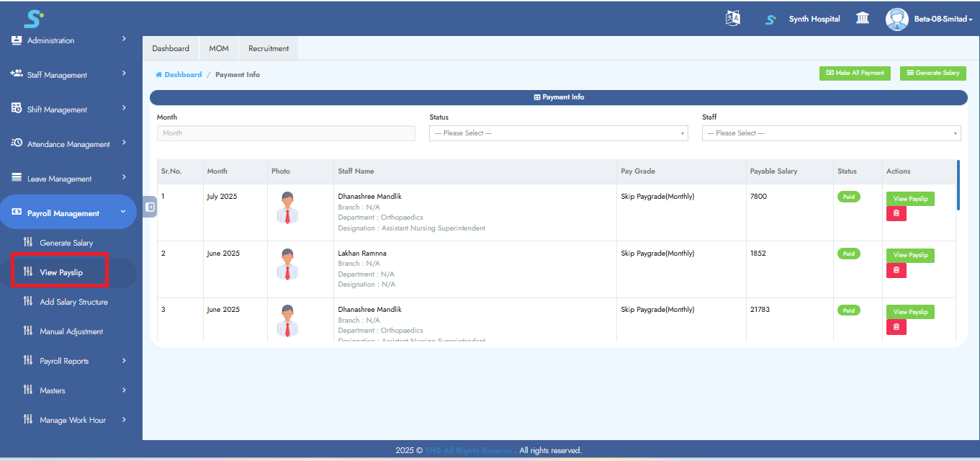Collapse the sidebar using the arrow handle
The width and height of the screenshot is (980, 461).
(x=150, y=207)
